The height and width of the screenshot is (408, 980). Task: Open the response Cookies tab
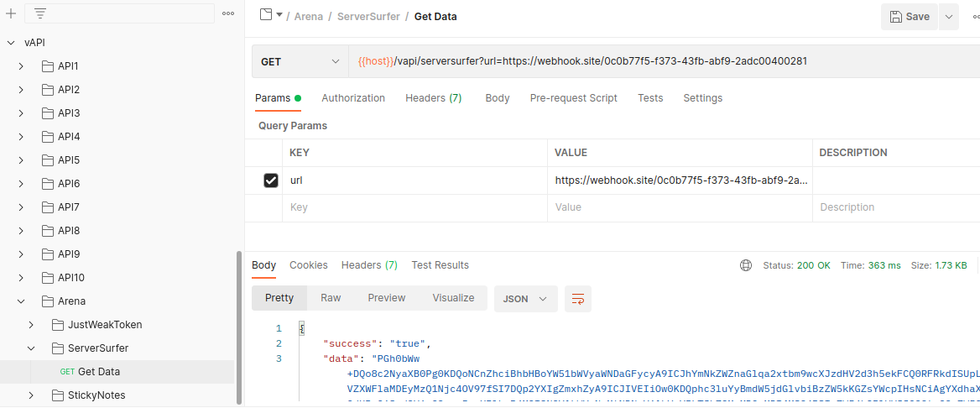(309, 265)
